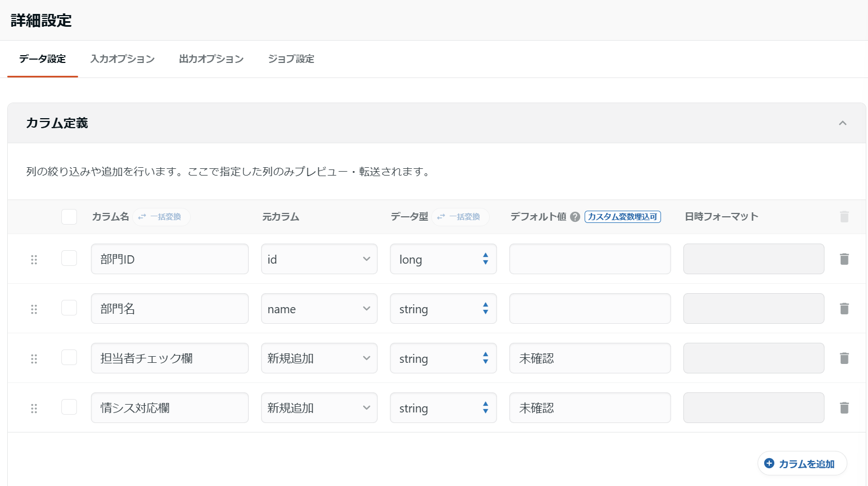Image resolution: width=868 pixels, height=486 pixels.
Task: Open 元カラム dropdown for 担当者チェック欄 row
Action: pyautogui.click(x=319, y=358)
